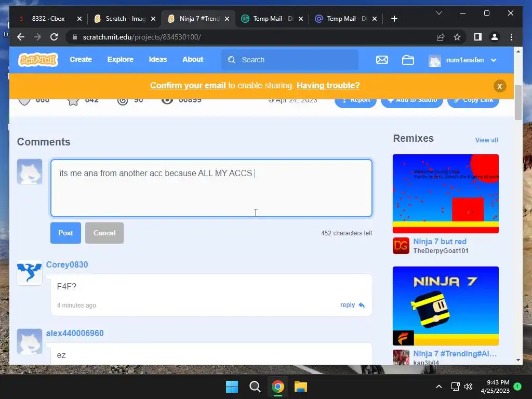
Task: Switch to the Scratch - Imag tab
Action: click(124, 19)
